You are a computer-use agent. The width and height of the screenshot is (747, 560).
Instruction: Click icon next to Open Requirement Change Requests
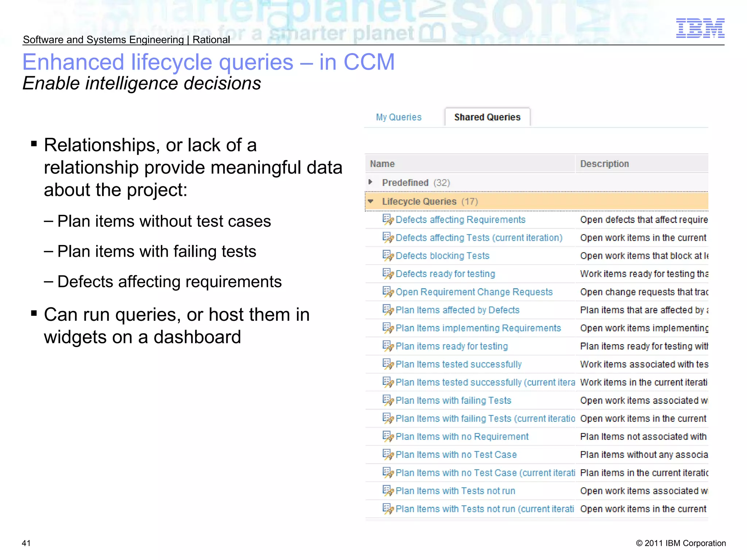click(x=388, y=292)
